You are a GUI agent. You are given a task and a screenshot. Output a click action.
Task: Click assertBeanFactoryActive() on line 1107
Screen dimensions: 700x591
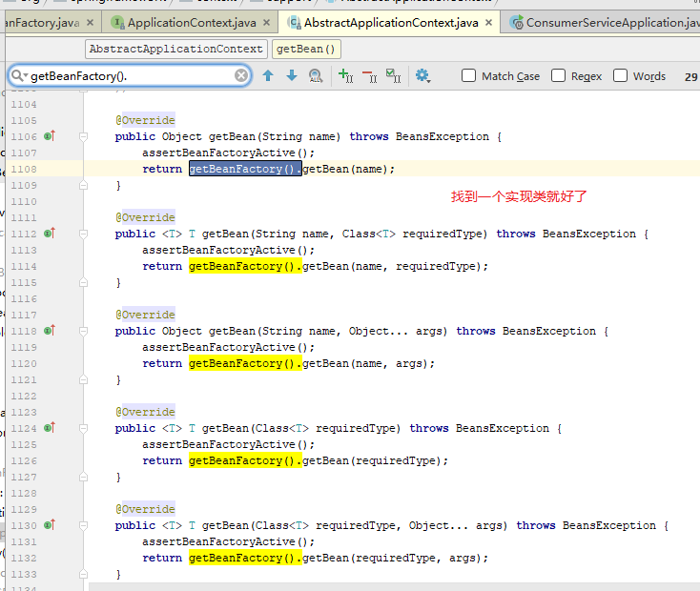(x=225, y=153)
